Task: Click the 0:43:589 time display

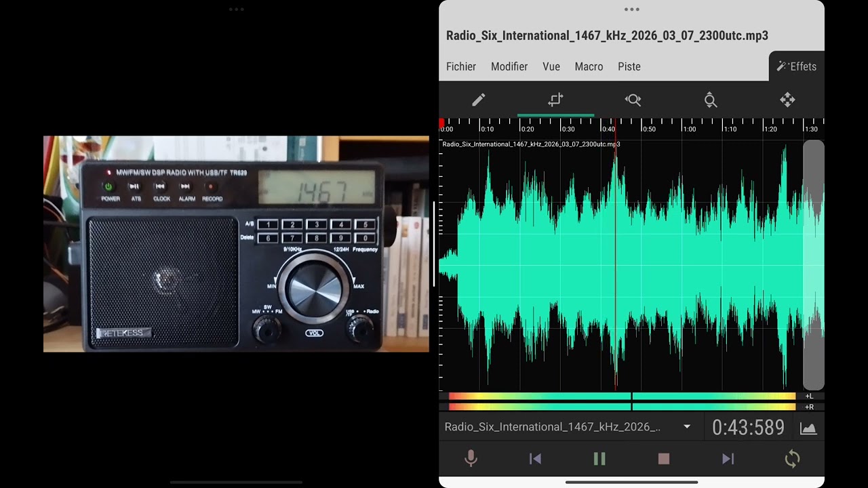Action: click(x=748, y=428)
